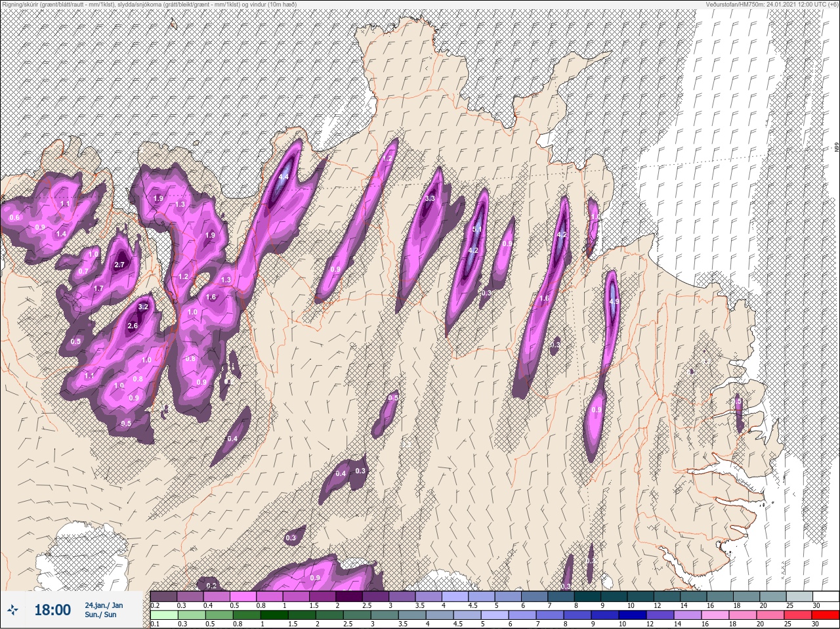Viewport: 840px width, 629px height.
Task: Click the 0.7 snowfall value on the map
Action: pos(83,271)
